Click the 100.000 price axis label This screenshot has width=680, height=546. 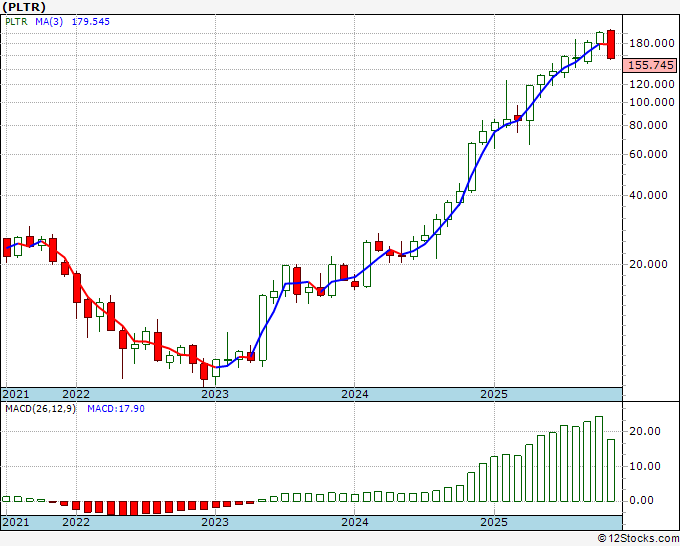point(652,102)
